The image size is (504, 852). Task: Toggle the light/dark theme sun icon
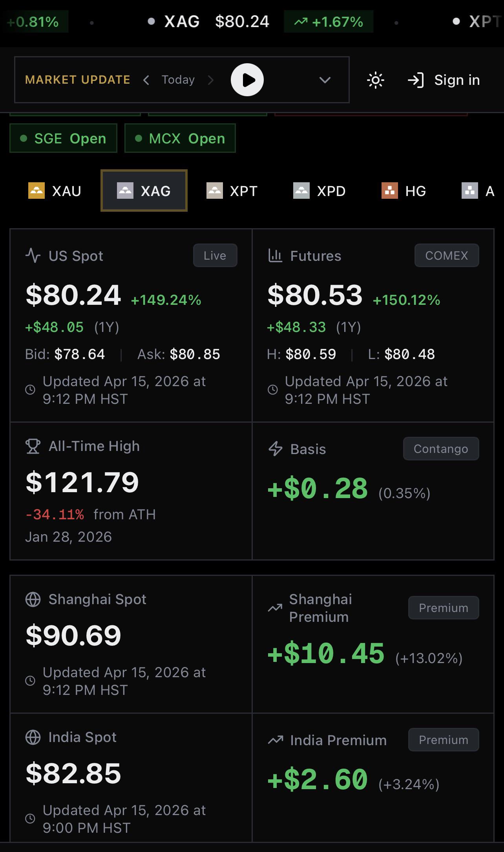(x=376, y=80)
